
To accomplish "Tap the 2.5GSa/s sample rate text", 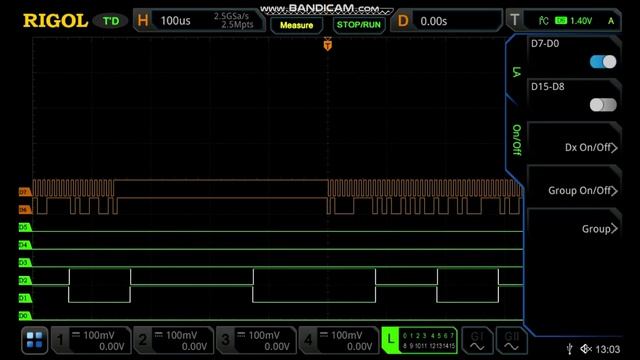I will coord(231,16).
